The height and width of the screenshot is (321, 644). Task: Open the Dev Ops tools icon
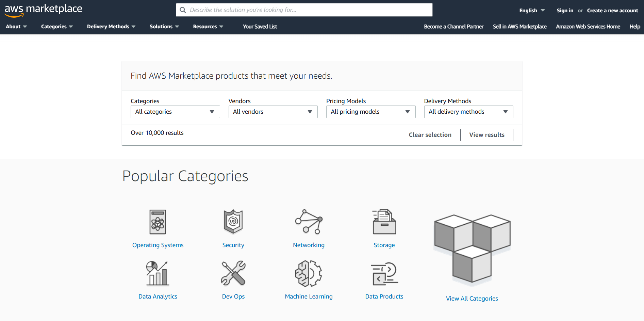click(x=233, y=273)
